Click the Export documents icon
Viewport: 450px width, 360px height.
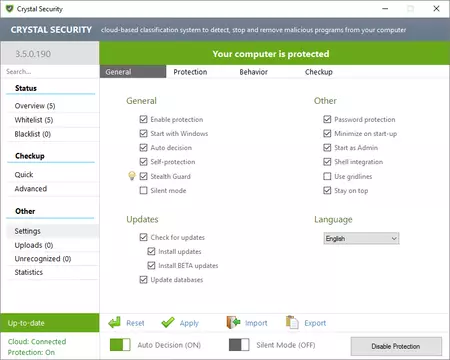(x=292, y=322)
